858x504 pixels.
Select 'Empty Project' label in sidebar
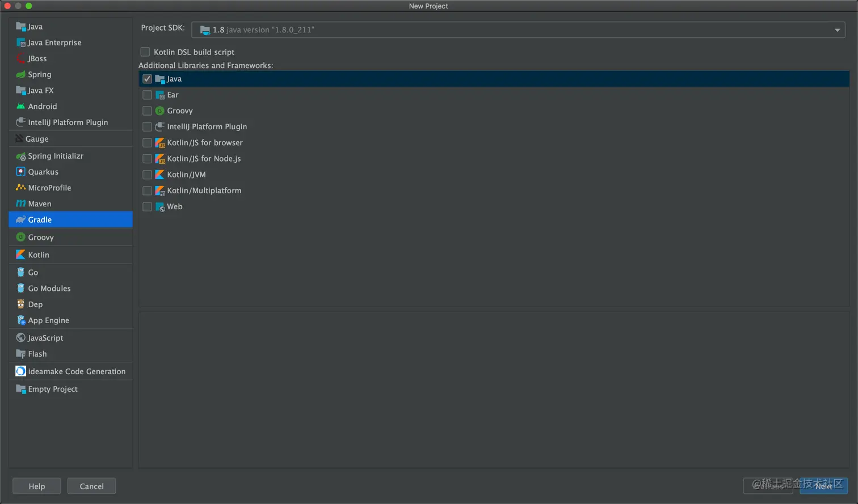point(53,389)
